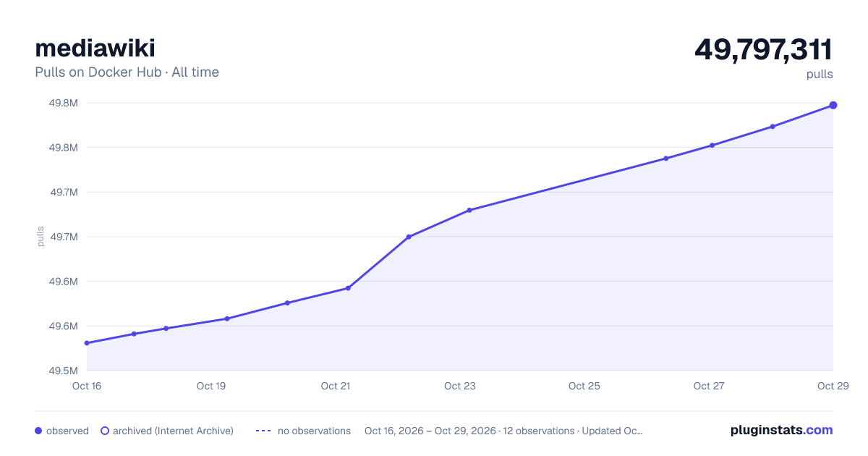Click the 'mediawiki' chart title
868x456 pixels.
pyautogui.click(x=95, y=48)
